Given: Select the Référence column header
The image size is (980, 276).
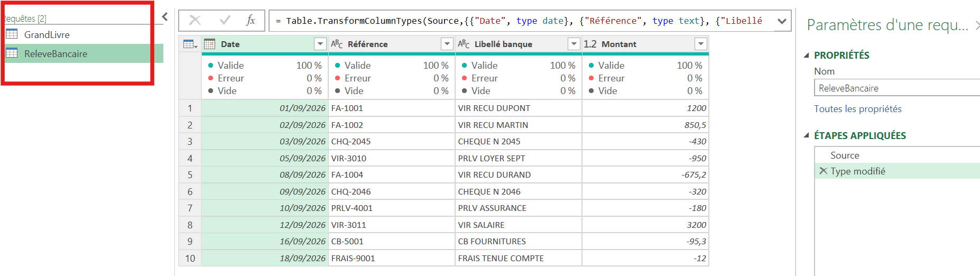Looking at the screenshot, I should click(x=392, y=44).
